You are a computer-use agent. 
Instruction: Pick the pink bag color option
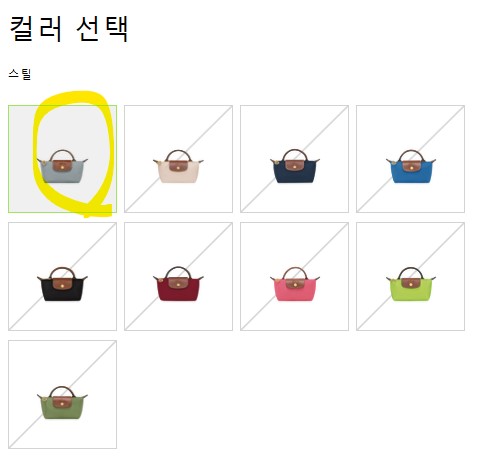coord(294,276)
